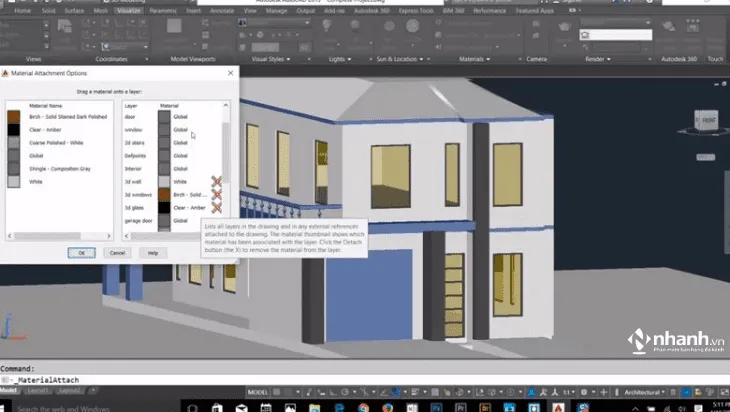
Task: Click the plus icon in the status bar
Action: point(604,392)
